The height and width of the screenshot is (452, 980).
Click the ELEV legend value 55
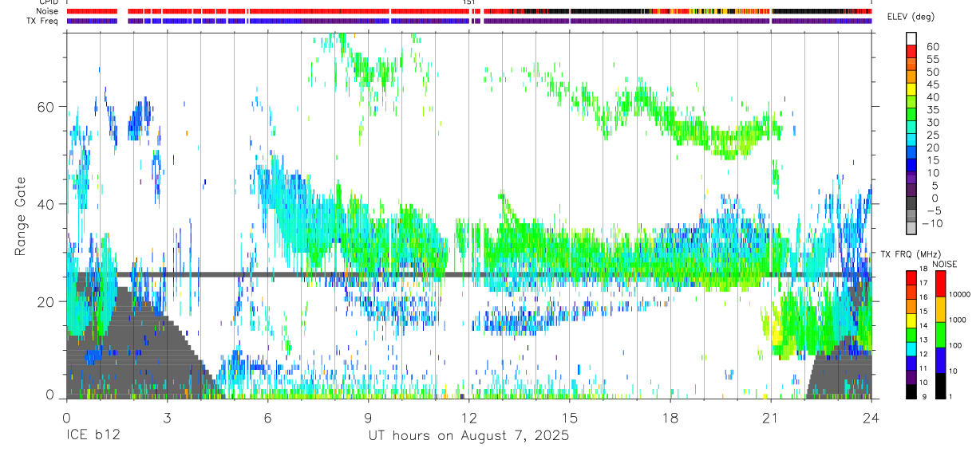point(931,58)
